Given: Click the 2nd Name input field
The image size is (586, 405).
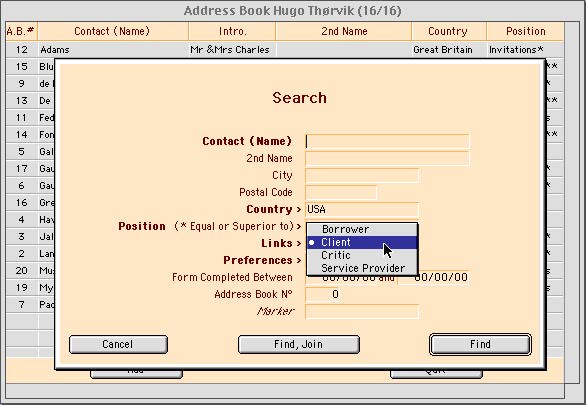Looking at the screenshot, I should coord(387,158).
